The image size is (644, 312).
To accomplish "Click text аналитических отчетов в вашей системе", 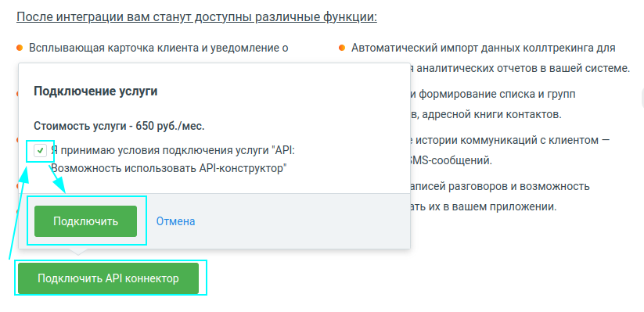I will 523,68.
